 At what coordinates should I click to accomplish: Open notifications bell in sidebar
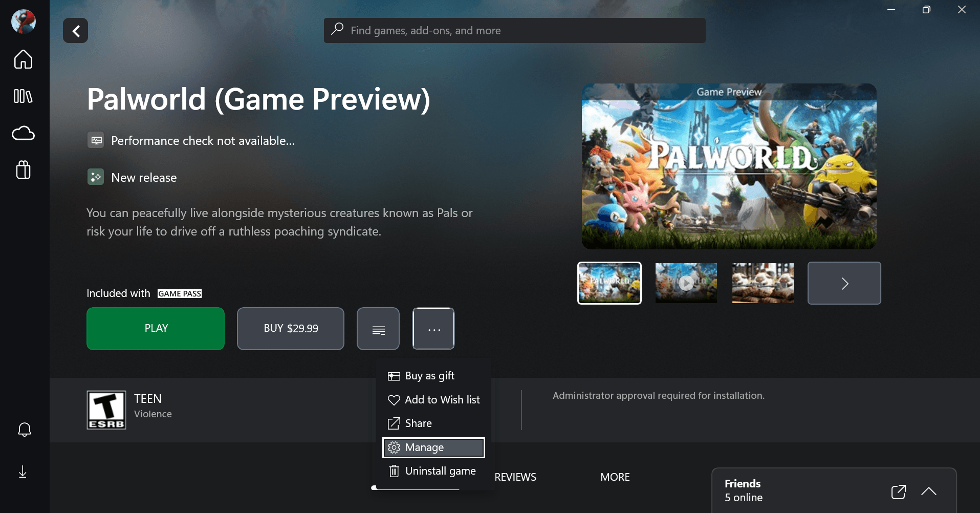point(24,430)
